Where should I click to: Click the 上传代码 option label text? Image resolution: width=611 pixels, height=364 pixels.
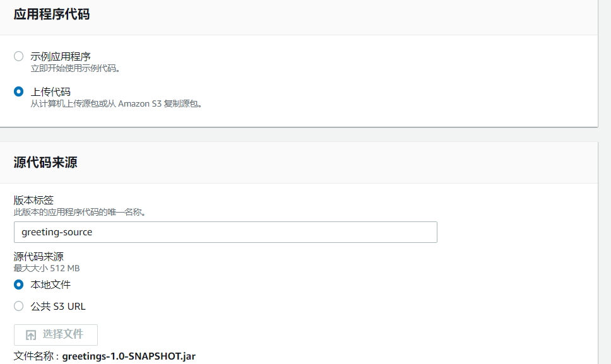point(50,92)
